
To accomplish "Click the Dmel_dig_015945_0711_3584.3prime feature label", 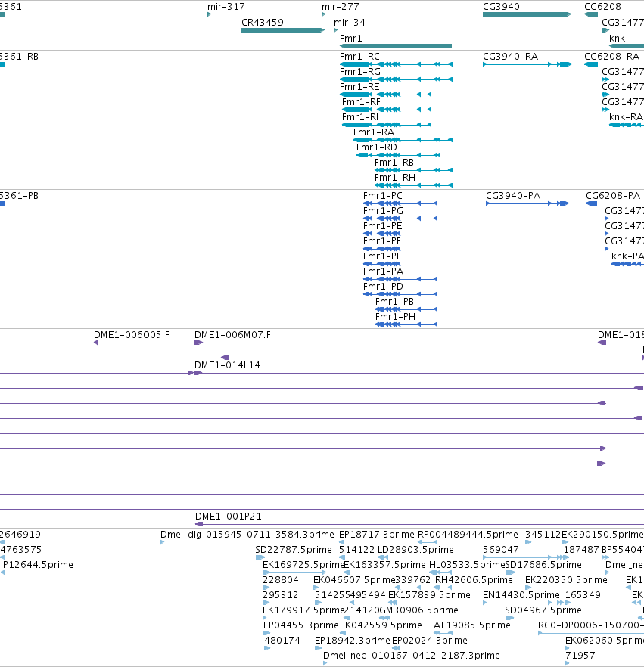I will coord(247,534).
